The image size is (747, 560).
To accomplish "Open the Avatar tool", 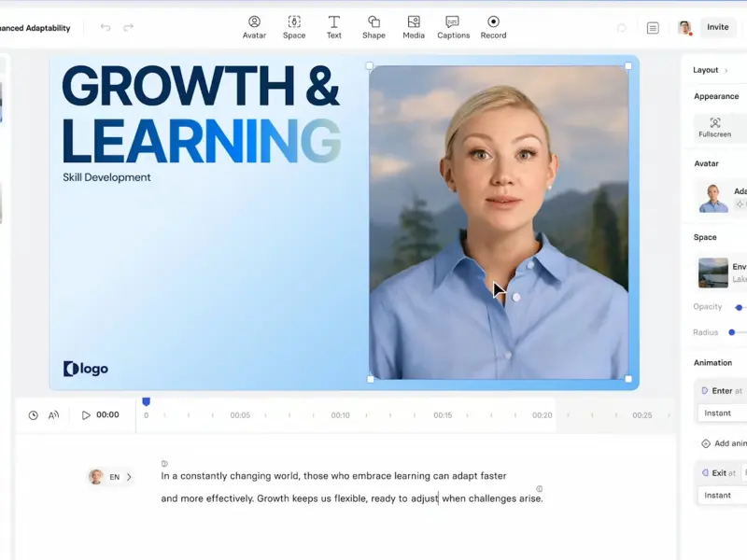I will 254,28.
